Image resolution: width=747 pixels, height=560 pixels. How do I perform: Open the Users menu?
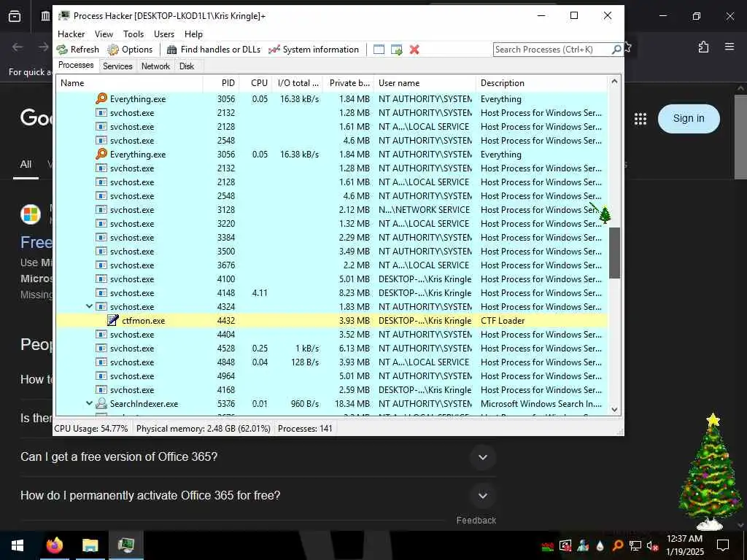164,34
